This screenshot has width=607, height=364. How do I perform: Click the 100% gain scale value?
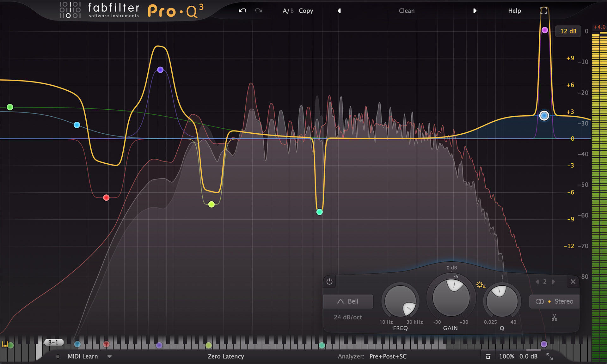pyautogui.click(x=506, y=356)
